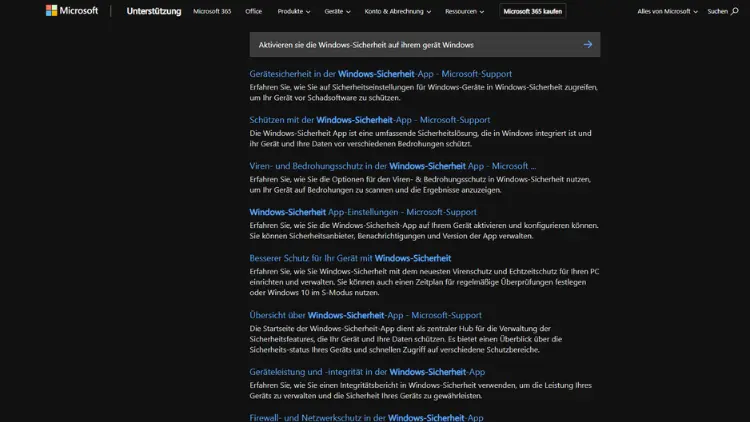Open the Schützen mit der Windows-Sicherheit-App result

pos(369,120)
